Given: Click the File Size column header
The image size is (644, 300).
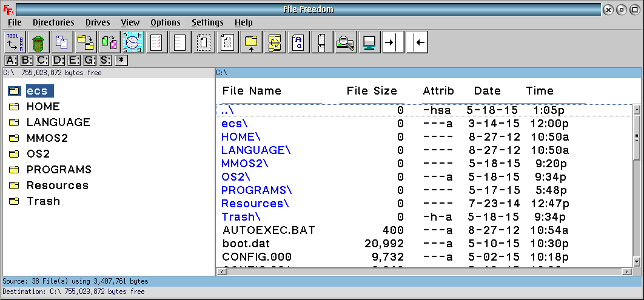Looking at the screenshot, I should pos(372,91).
